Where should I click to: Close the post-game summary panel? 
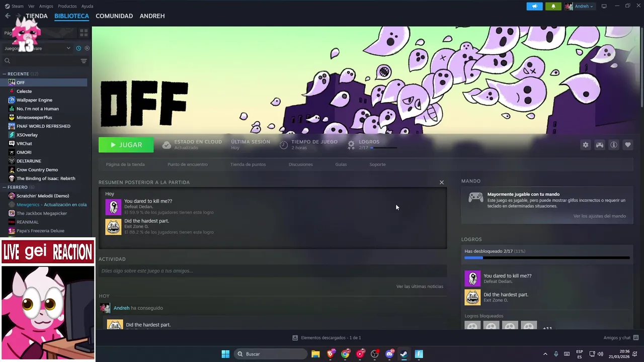tap(442, 182)
